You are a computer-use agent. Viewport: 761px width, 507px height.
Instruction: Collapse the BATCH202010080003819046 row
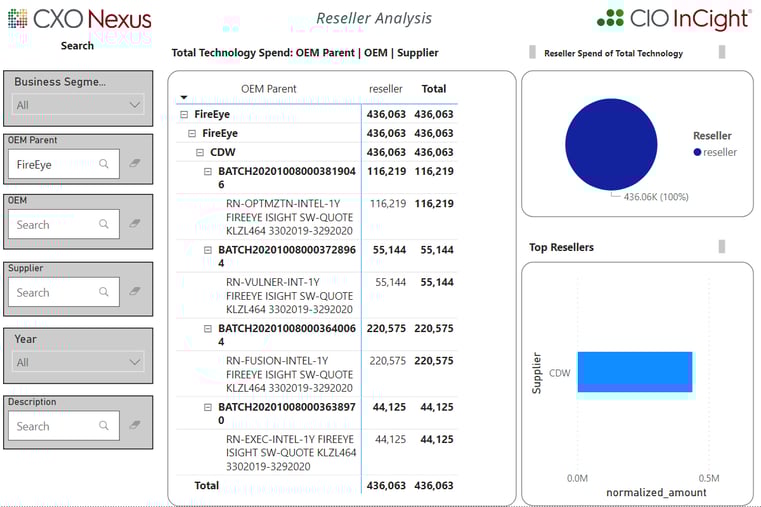pos(208,172)
